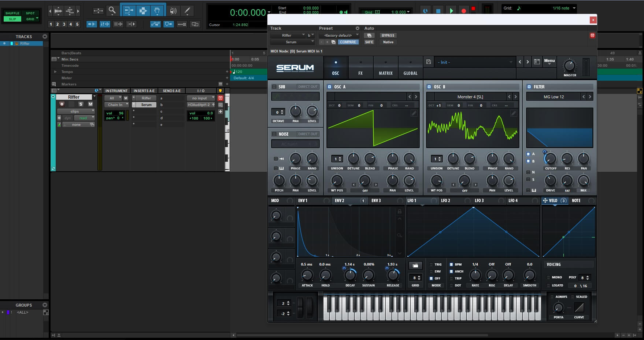Open the no input selector dropdown

coord(201,98)
